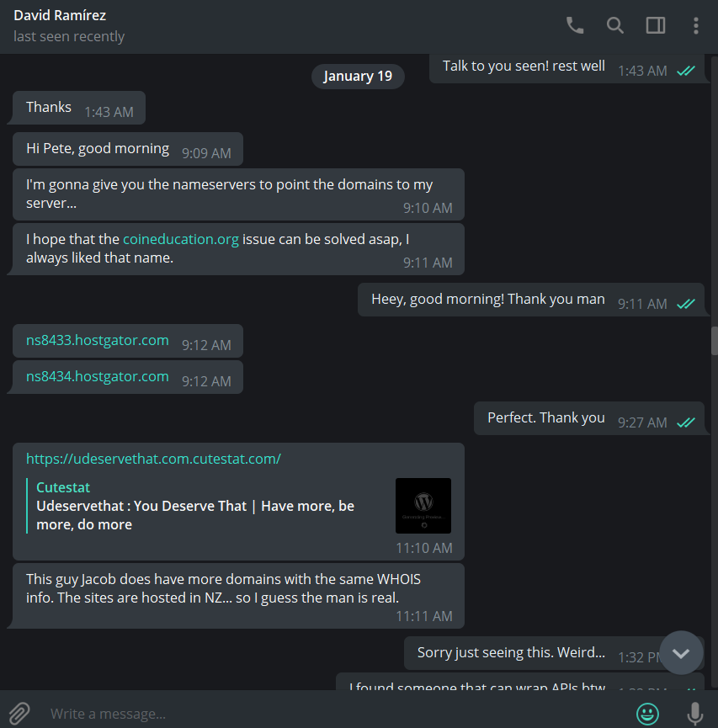Click the WordPress preview thumbnail
The height and width of the screenshot is (728, 718).
pyautogui.click(x=423, y=506)
